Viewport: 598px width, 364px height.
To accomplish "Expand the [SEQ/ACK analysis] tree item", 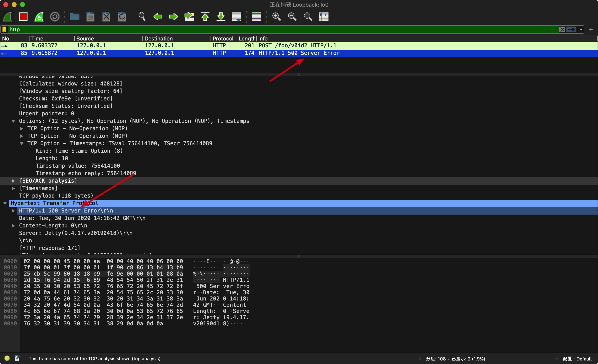I will coord(13,181).
